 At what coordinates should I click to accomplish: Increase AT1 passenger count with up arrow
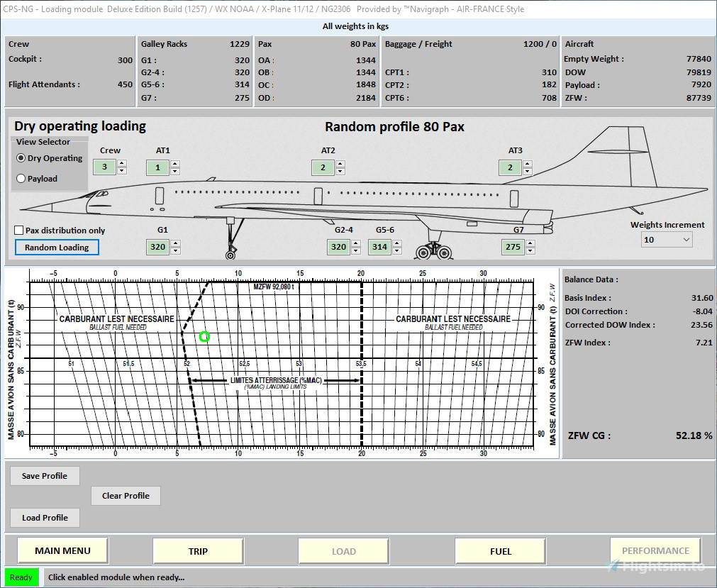click(175, 163)
